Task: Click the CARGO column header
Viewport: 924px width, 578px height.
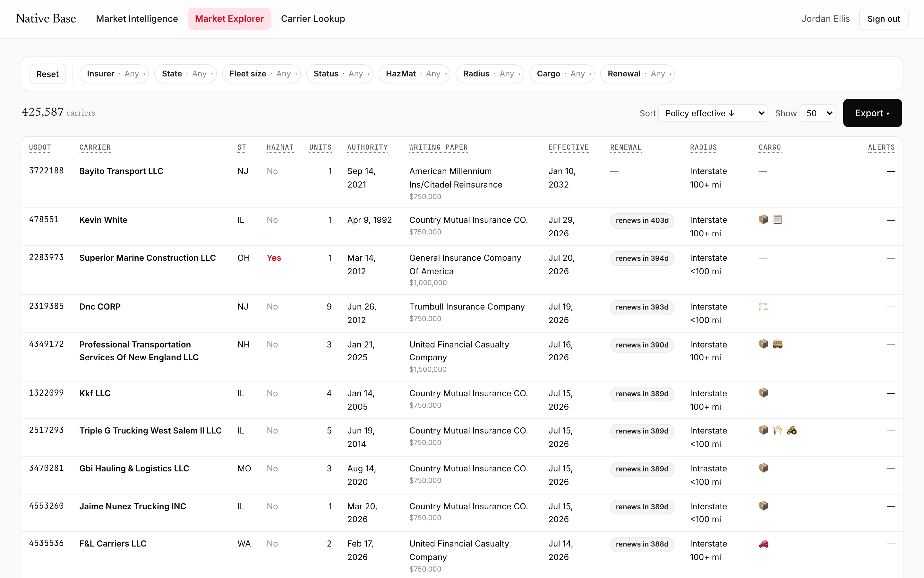Action: tap(770, 147)
